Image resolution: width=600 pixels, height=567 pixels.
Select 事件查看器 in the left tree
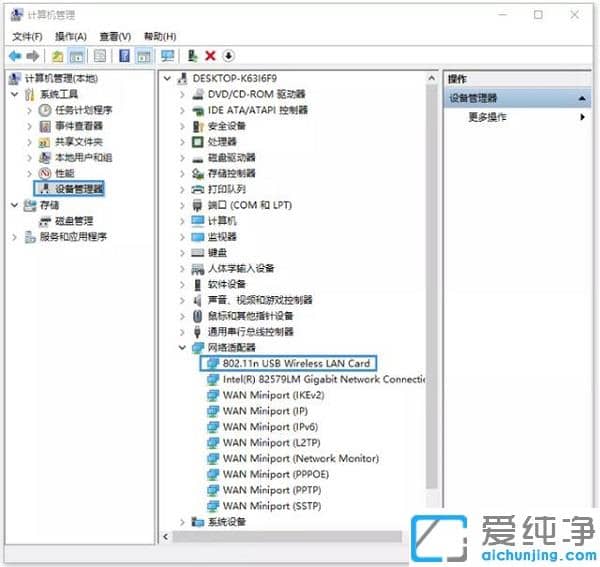pos(79,126)
